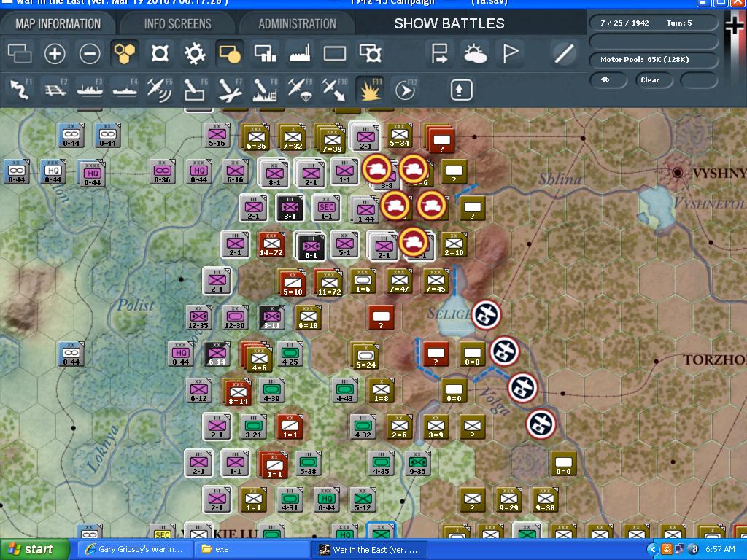Image resolution: width=747 pixels, height=560 pixels.
Task: Zoom in with the plus icon
Action: (55, 53)
